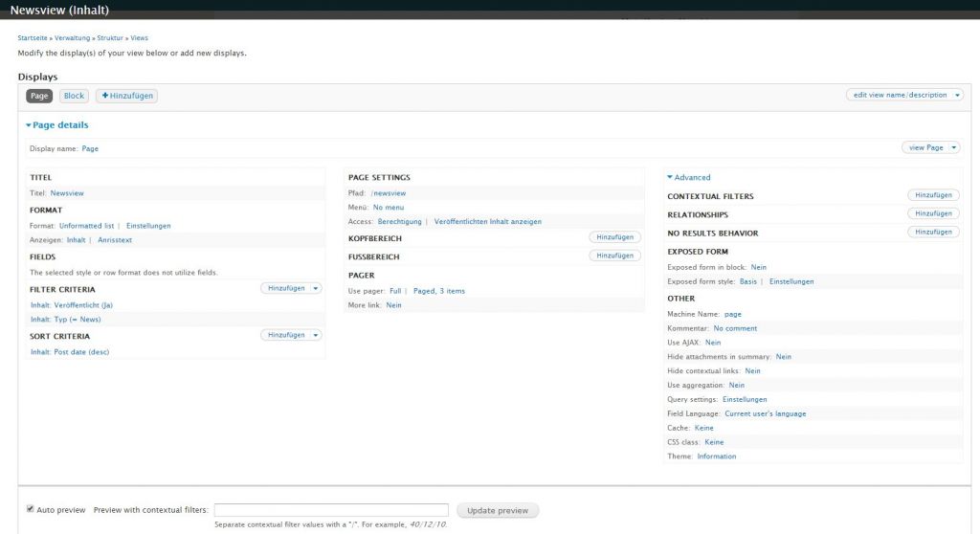Image resolution: width=980 pixels, height=534 pixels.
Task: Add a relationship via Hinzufügen button
Action: click(932, 213)
